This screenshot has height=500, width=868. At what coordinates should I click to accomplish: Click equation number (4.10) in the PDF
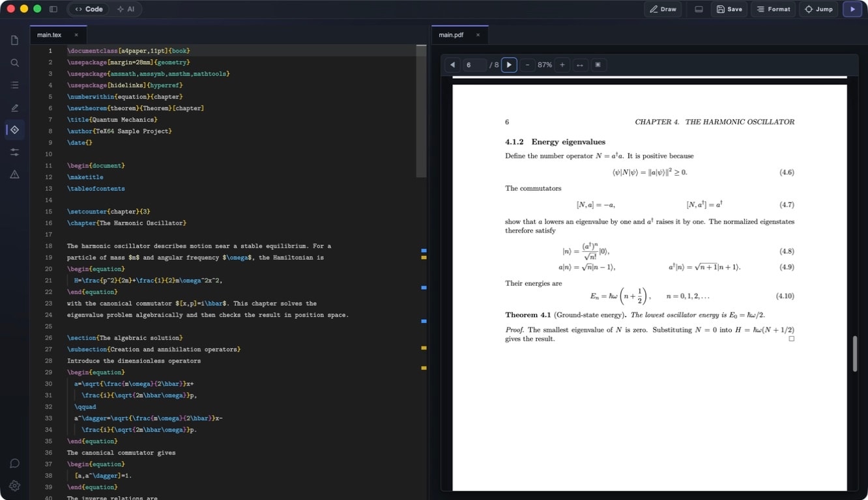785,296
